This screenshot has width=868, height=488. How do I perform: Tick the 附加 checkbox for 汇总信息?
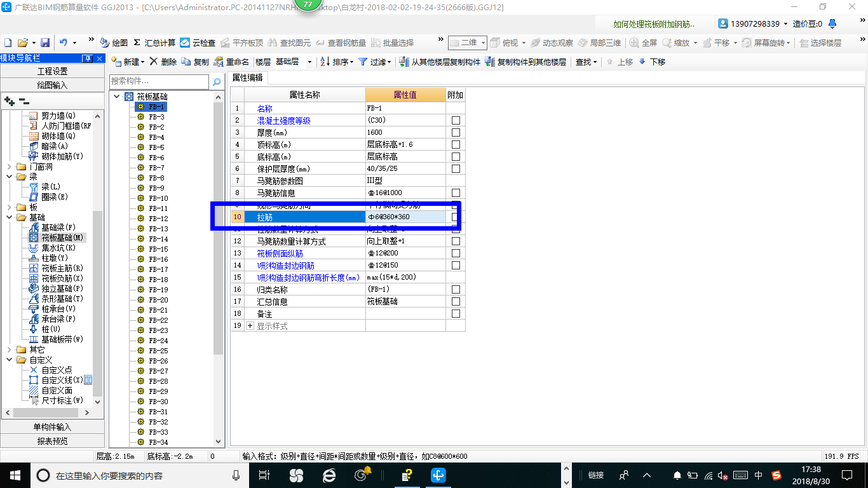point(456,302)
